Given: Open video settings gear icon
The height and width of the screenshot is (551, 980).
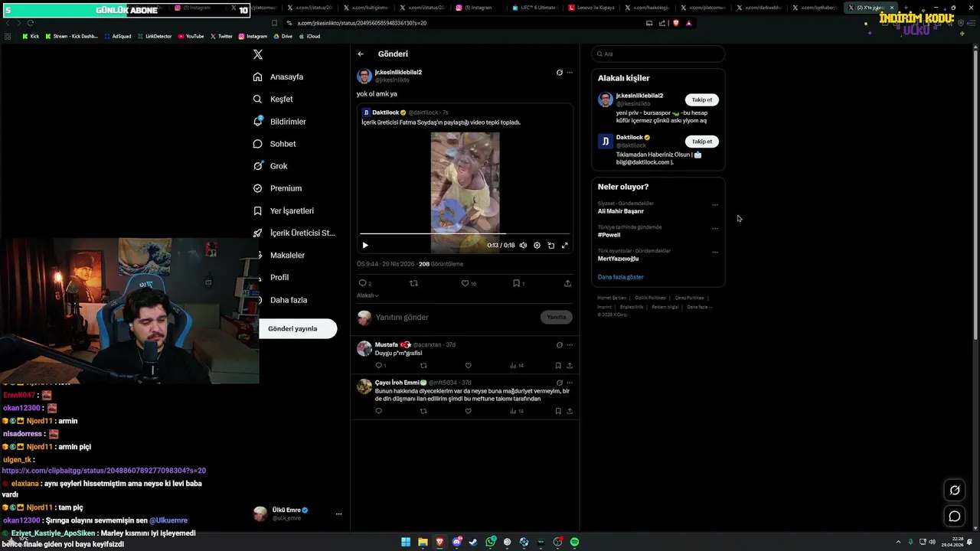Looking at the screenshot, I should coord(537,246).
